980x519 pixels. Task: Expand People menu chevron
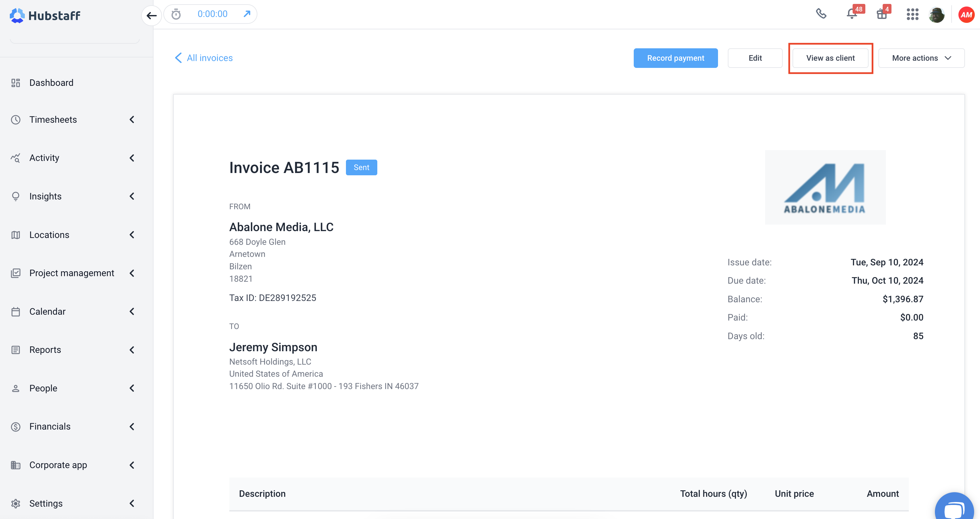point(132,388)
